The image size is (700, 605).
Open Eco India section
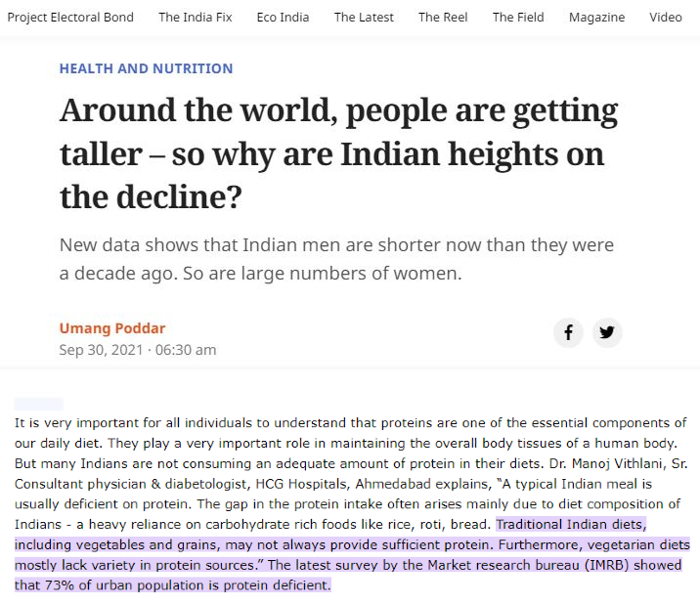click(x=284, y=18)
